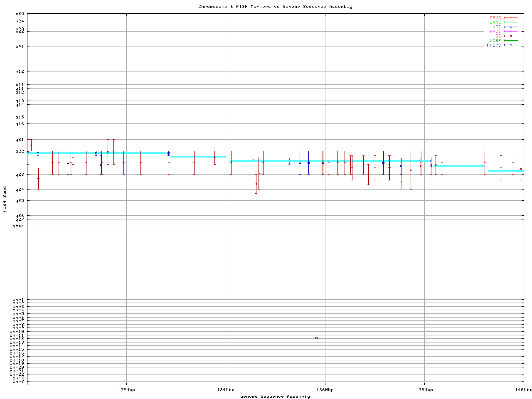Click the p12 band label on y-axis

click(20, 71)
